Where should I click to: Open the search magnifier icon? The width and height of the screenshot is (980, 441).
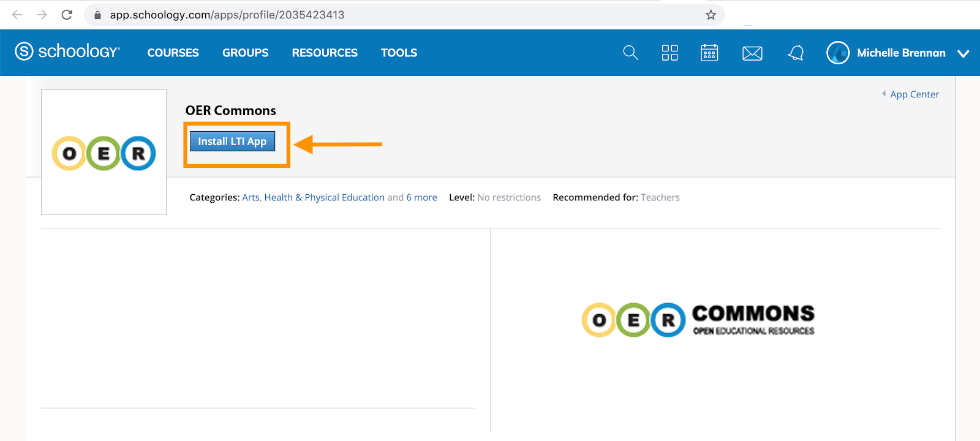click(x=630, y=53)
